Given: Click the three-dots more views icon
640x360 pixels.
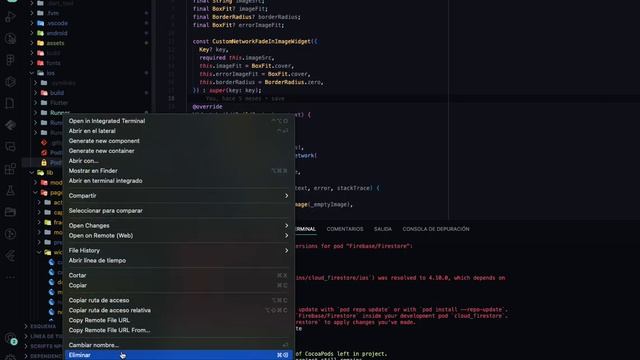Looking at the screenshot, I should tap(11, 277).
